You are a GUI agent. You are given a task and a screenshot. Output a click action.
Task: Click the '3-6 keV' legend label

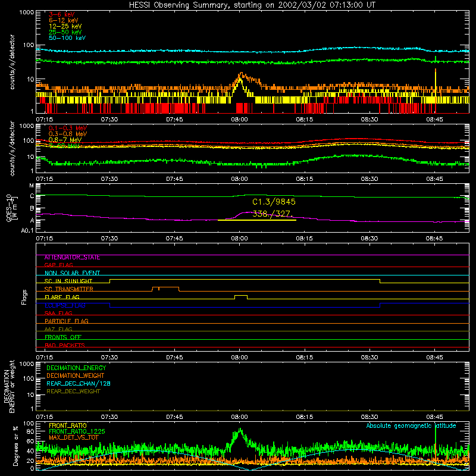point(62,14)
